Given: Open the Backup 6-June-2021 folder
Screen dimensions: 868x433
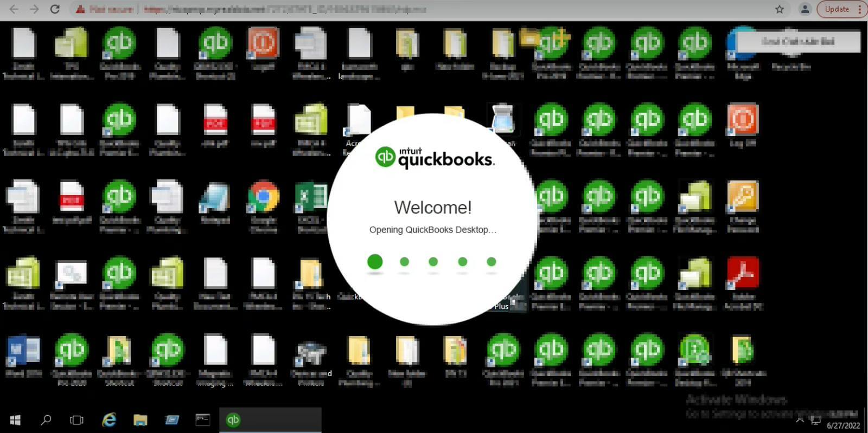Looking at the screenshot, I should (x=503, y=43).
